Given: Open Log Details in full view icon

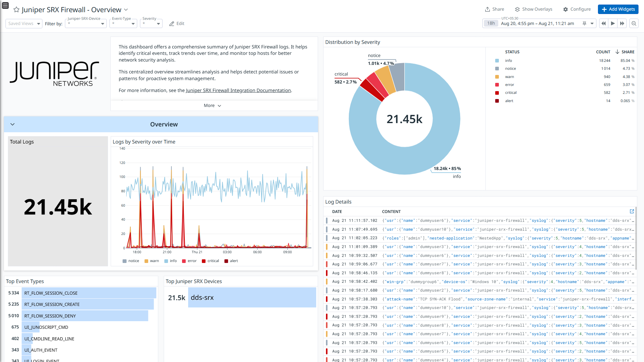Looking at the screenshot, I should coord(632,211).
